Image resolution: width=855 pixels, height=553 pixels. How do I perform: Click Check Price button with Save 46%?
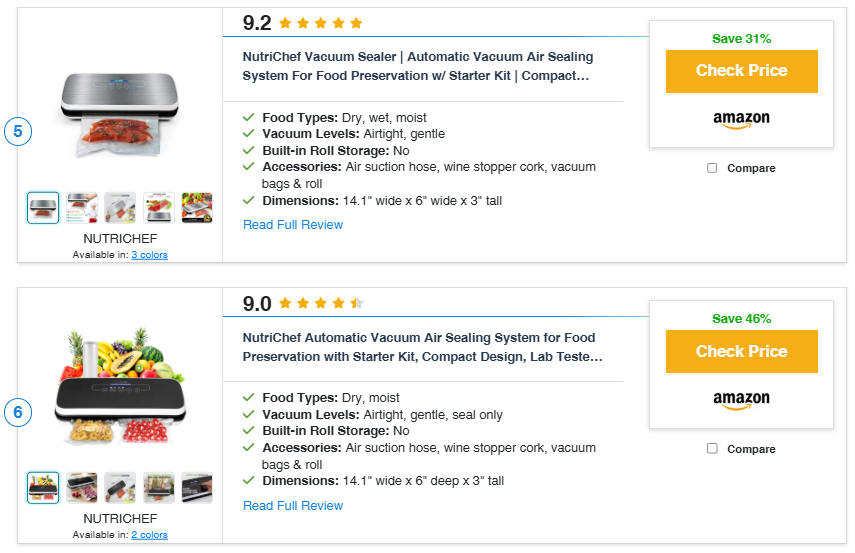point(741,351)
